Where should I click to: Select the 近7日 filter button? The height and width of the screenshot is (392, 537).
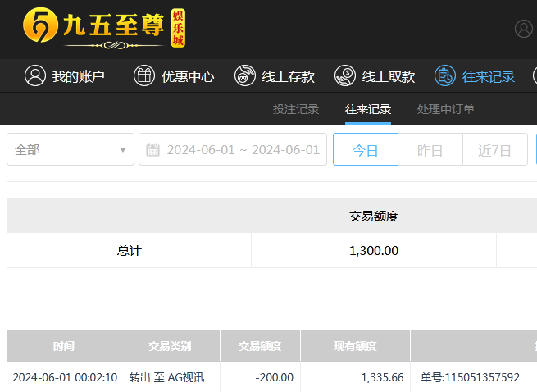point(495,149)
